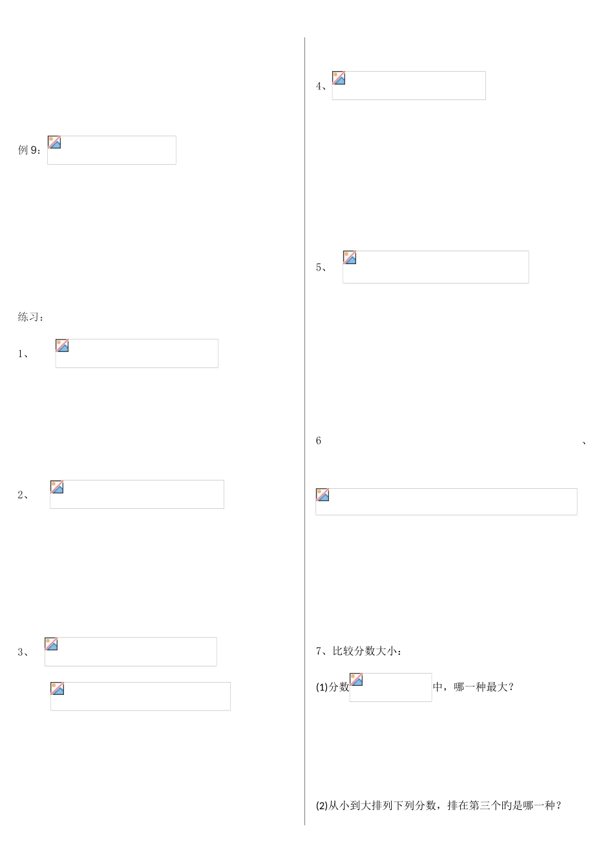This screenshot has height=868, width=614.
Task: Click the broken image icon after (1)分数
Action: point(357,679)
